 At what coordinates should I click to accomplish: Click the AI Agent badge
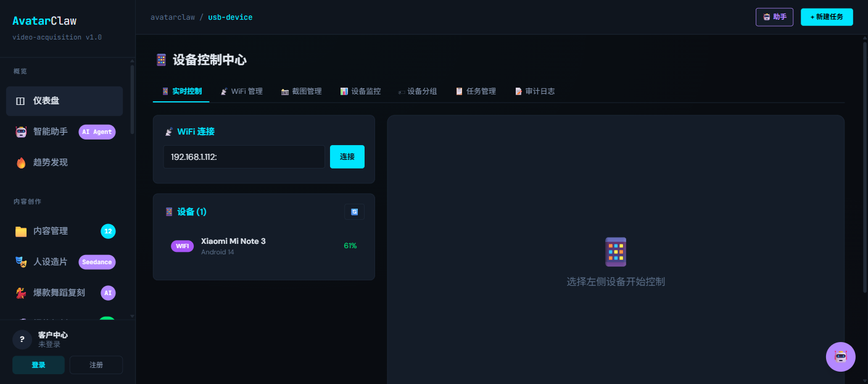tap(97, 132)
